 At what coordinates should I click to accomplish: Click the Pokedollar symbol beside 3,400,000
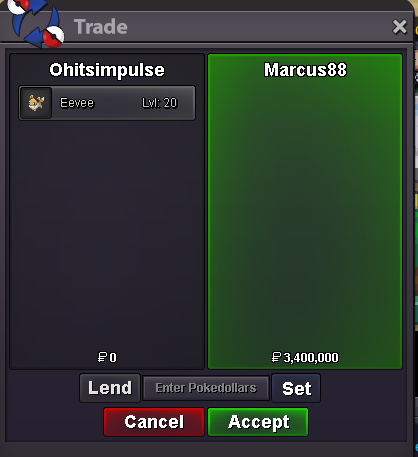276,357
